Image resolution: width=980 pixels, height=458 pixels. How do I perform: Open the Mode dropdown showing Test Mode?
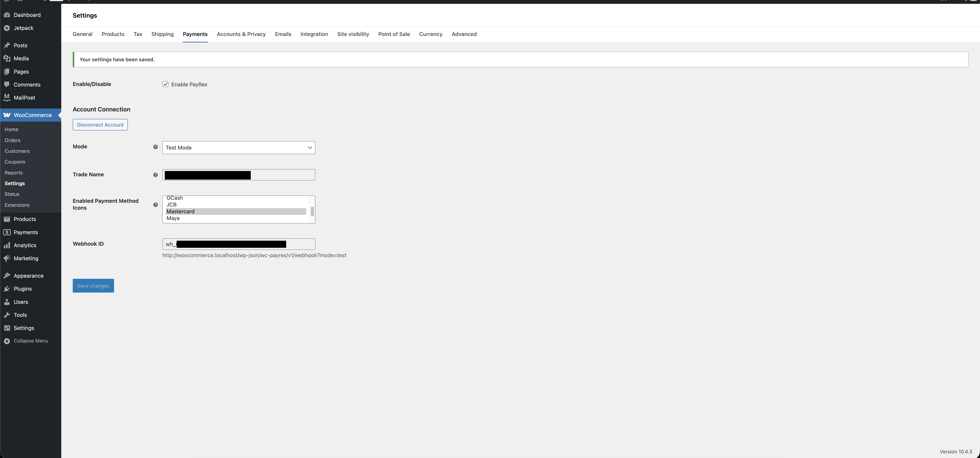click(x=238, y=148)
